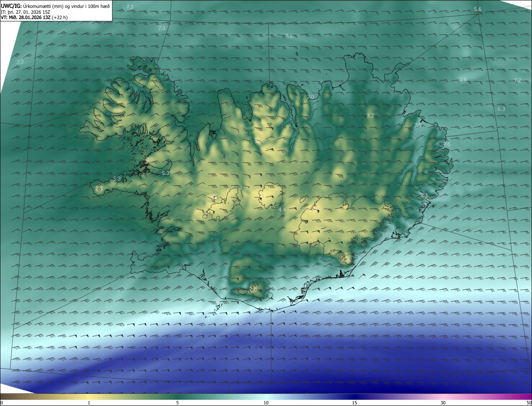Click the 7.1 value label on the map
Screen dimensions: 532x406
click(x=289, y=36)
